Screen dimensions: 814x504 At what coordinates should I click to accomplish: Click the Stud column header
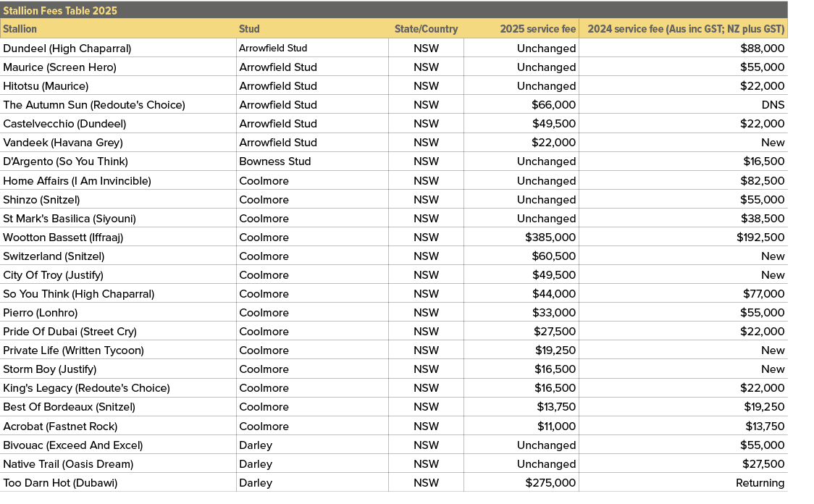pyautogui.click(x=249, y=29)
